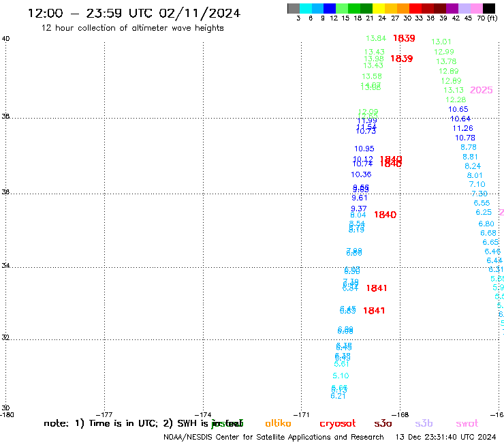504x443 pixels.
Task: Click the longitude axis label -174
Action: [203, 415]
